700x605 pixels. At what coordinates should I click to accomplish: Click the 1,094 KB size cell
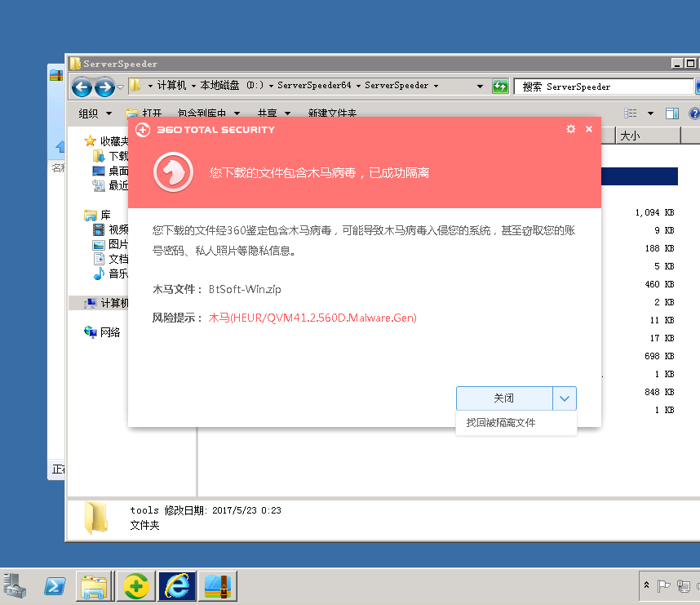click(654, 212)
